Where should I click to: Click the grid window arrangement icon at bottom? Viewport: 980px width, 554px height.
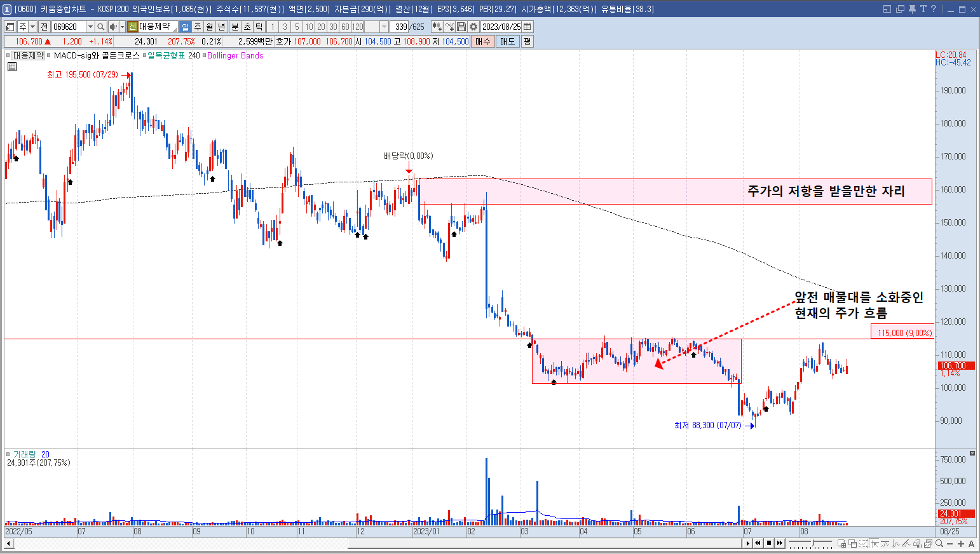click(x=842, y=543)
